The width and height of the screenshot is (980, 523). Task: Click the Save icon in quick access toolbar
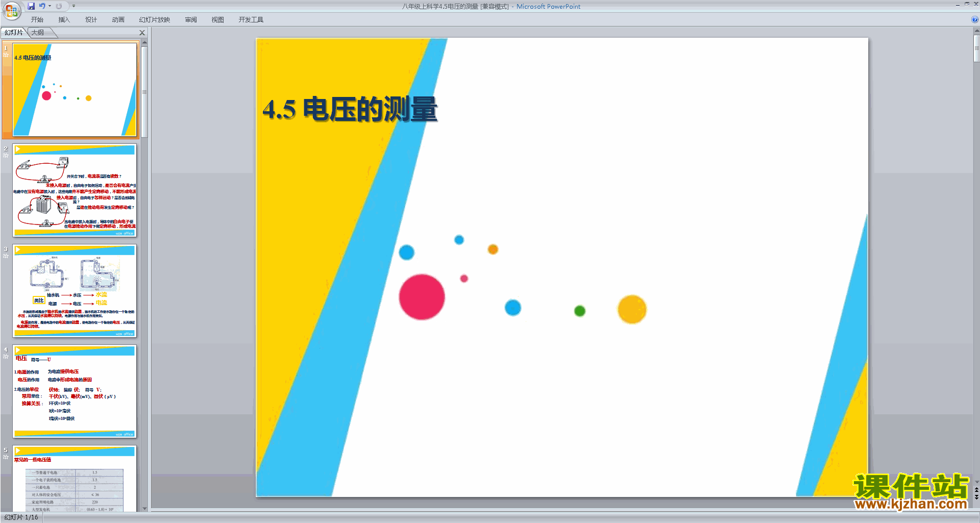pyautogui.click(x=31, y=6)
